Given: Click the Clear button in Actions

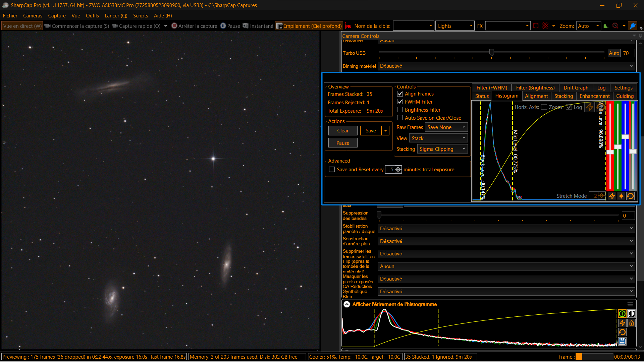Looking at the screenshot, I should (343, 131).
